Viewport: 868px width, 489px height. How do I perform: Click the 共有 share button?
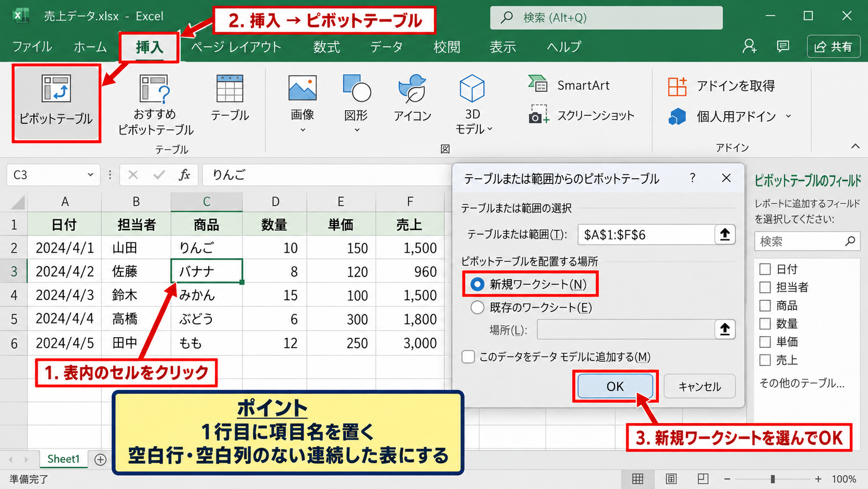tap(834, 47)
